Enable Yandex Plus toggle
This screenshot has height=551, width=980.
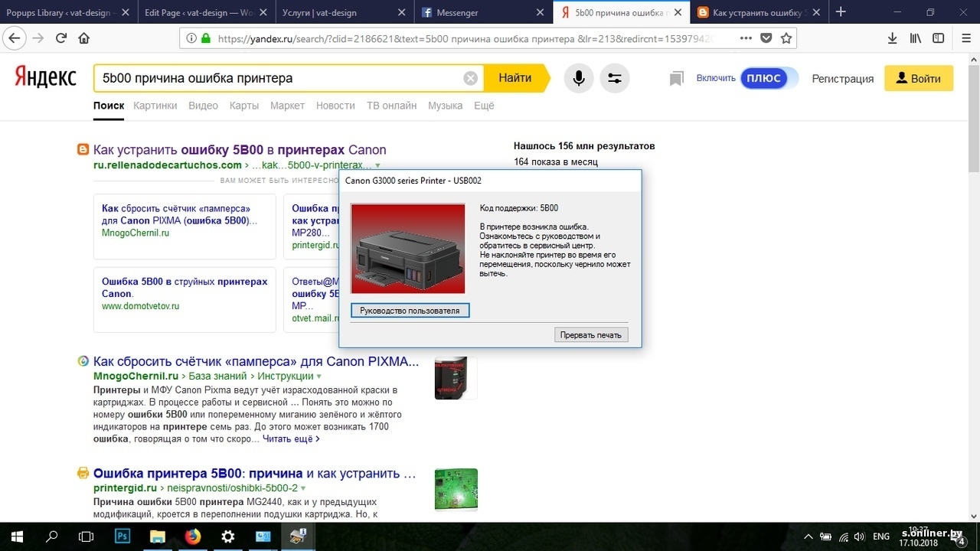[x=769, y=78]
